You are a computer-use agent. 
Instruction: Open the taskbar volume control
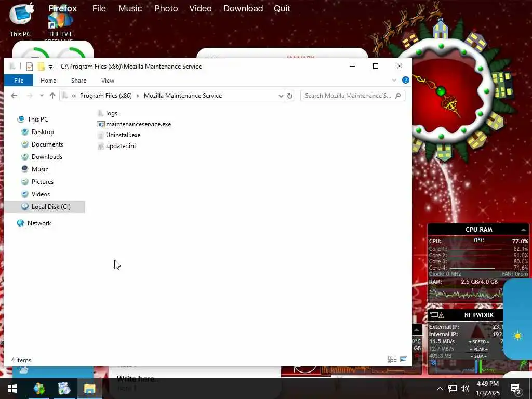pos(465,389)
